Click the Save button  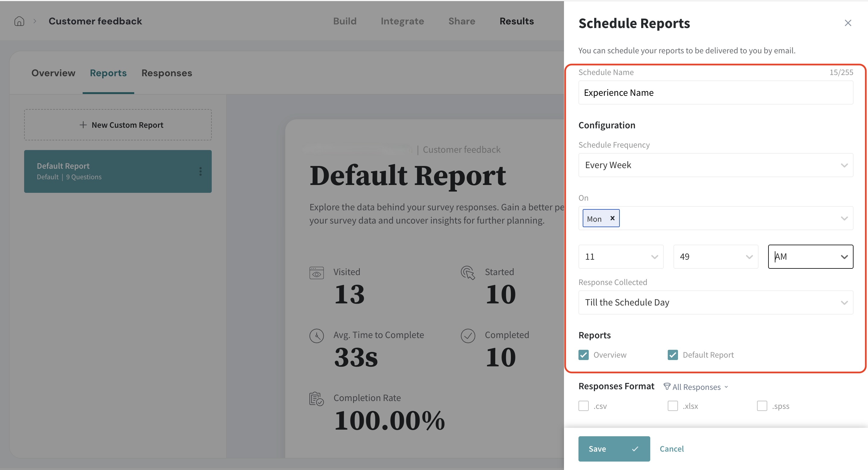click(x=613, y=449)
